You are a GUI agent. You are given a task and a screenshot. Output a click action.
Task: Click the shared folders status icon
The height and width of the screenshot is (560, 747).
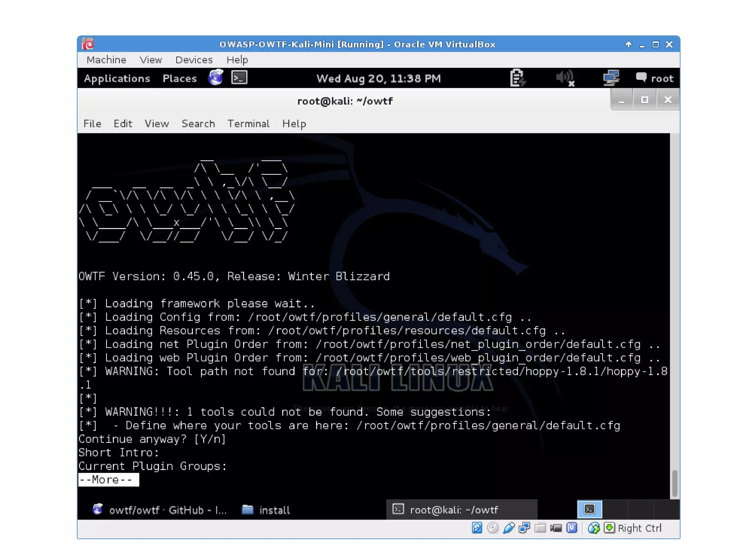(x=540, y=528)
